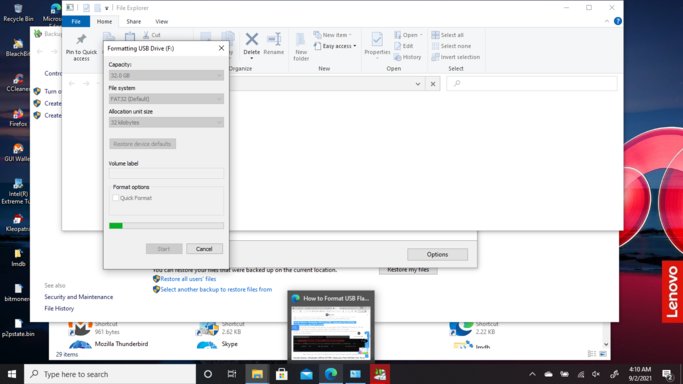Click scroll down arrow in background folder window
Image resolution: width=683 pixels, height=384 pixels.
(606, 344)
